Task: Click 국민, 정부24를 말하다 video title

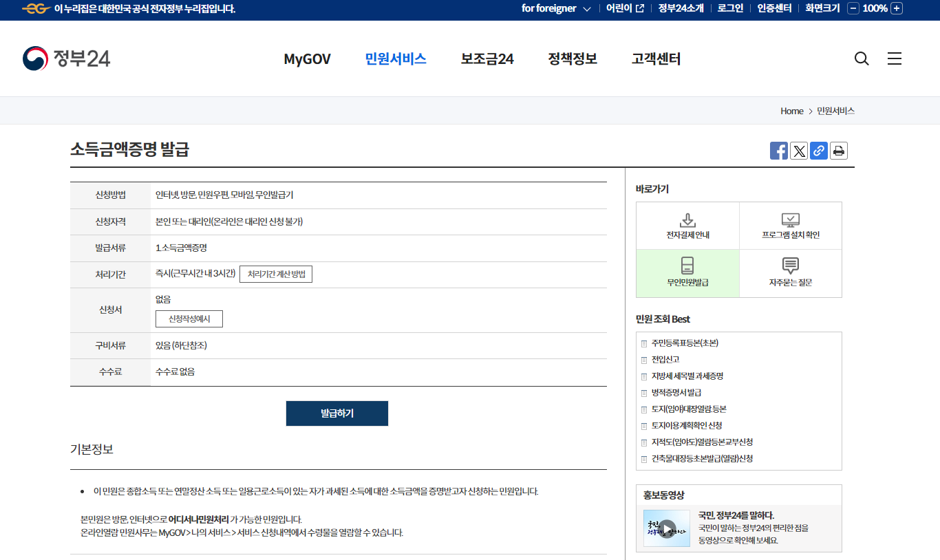Action: click(x=736, y=515)
